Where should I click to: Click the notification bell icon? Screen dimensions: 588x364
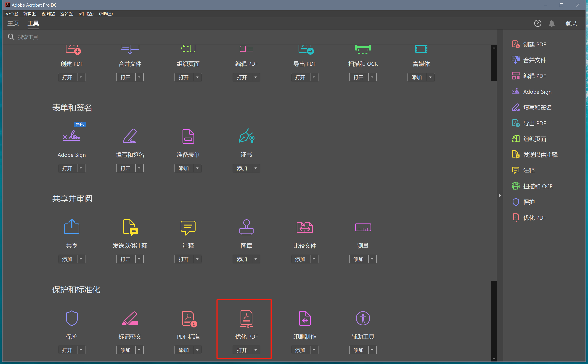(551, 23)
